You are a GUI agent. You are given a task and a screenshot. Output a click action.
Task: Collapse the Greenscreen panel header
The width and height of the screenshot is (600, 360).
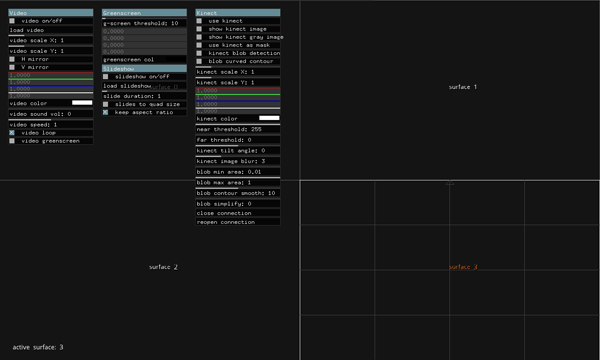[144, 13]
